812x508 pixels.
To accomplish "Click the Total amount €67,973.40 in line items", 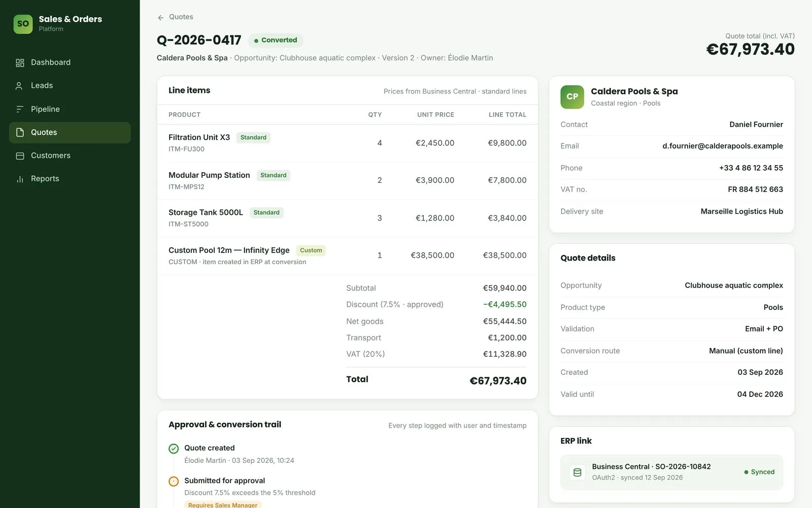I will coord(498,381).
